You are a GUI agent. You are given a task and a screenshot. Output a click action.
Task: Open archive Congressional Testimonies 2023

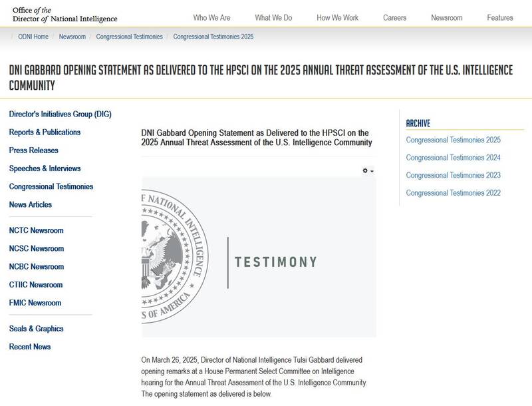[x=454, y=175]
